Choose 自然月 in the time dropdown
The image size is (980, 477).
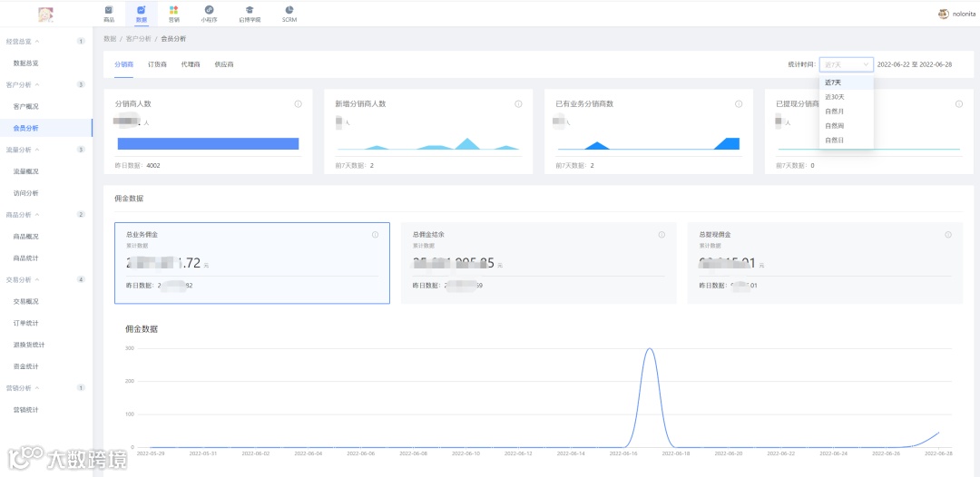coord(847,112)
